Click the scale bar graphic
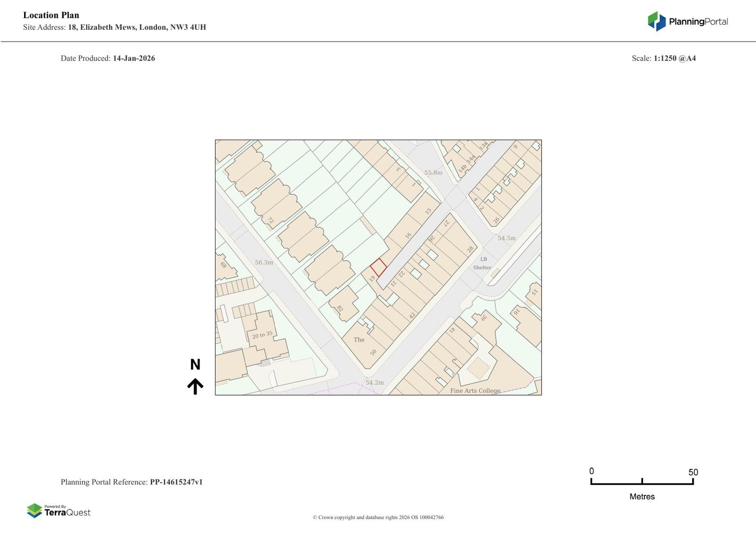The height and width of the screenshot is (535, 756). pyautogui.click(x=642, y=482)
